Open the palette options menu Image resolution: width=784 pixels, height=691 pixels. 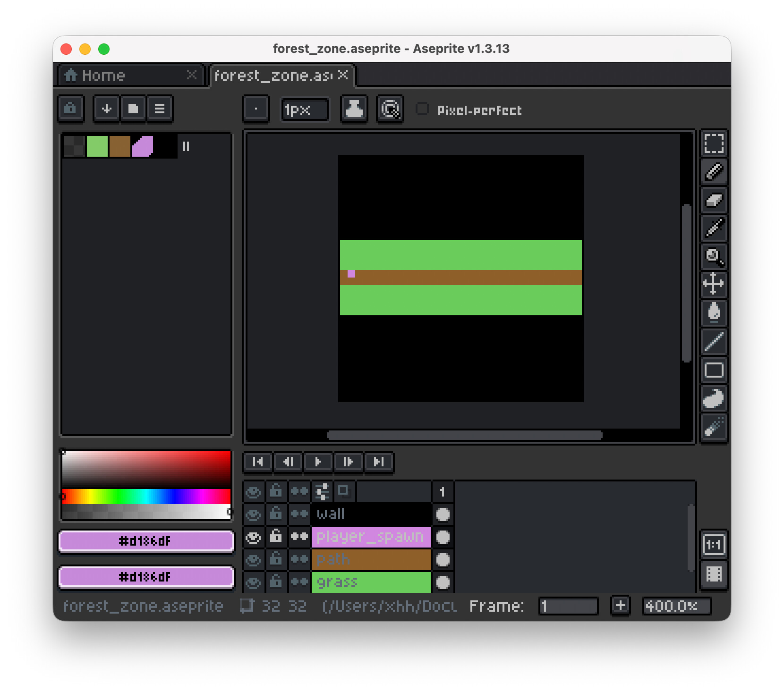pyautogui.click(x=160, y=109)
